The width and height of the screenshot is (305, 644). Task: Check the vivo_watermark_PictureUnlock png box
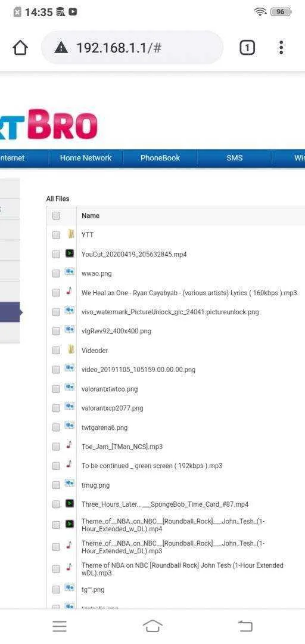click(x=56, y=312)
